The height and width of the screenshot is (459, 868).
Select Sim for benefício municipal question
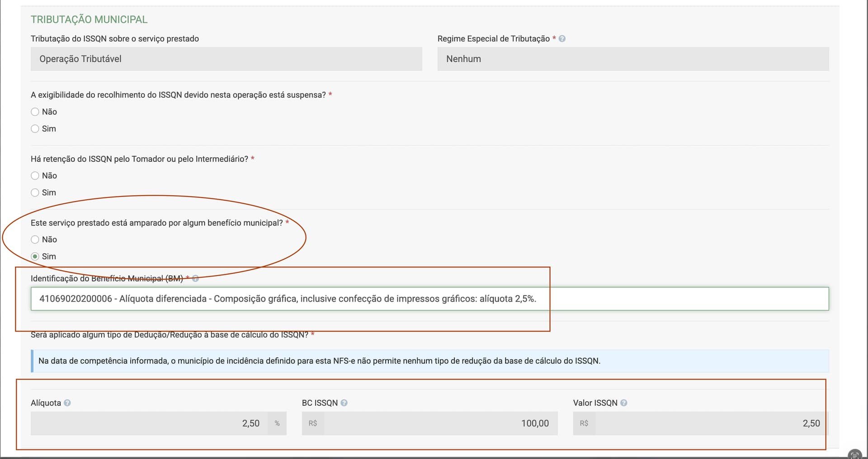[35, 257]
